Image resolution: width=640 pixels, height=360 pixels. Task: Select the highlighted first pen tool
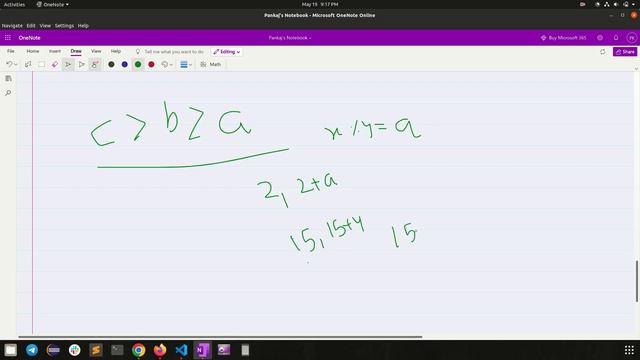point(68,64)
